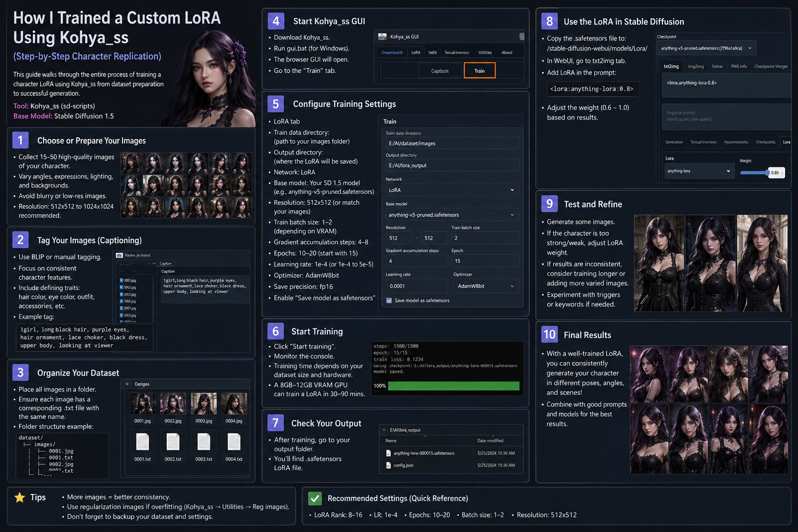798x532 pixels.
Task: Select the 0003.jpg image thumbnail
Action: [x=204, y=404]
